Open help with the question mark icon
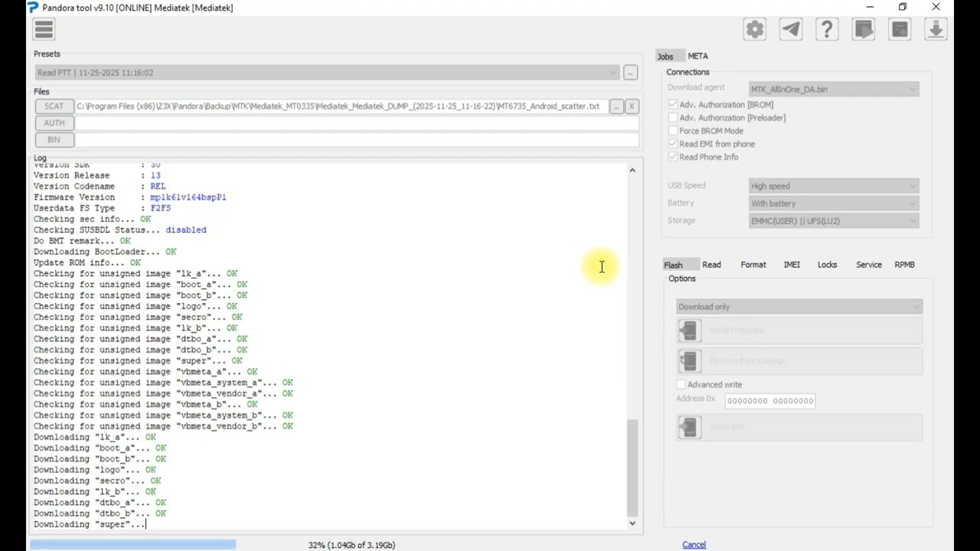The width and height of the screenshot is (980, 551). [x=827, y=29]
